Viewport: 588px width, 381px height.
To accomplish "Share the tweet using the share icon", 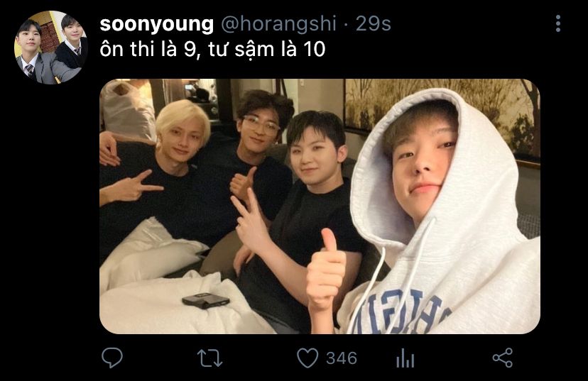I will [503, 358].
